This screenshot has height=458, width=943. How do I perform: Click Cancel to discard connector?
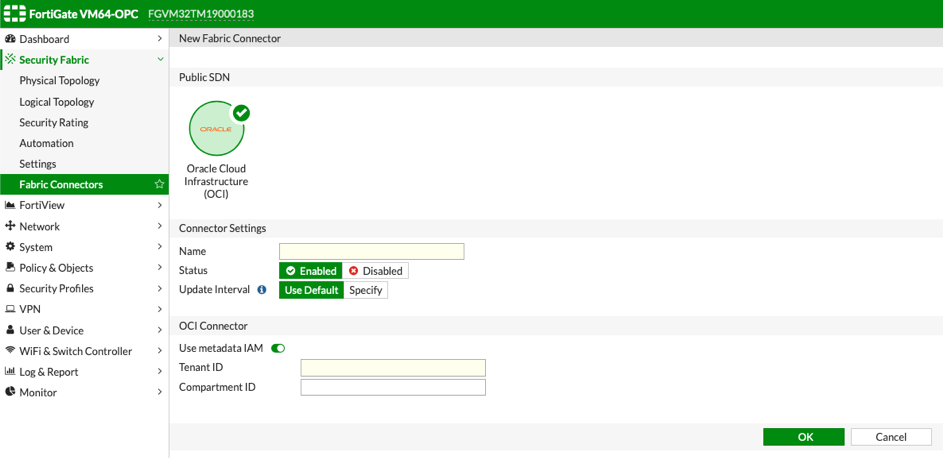[x=891, y=437]
